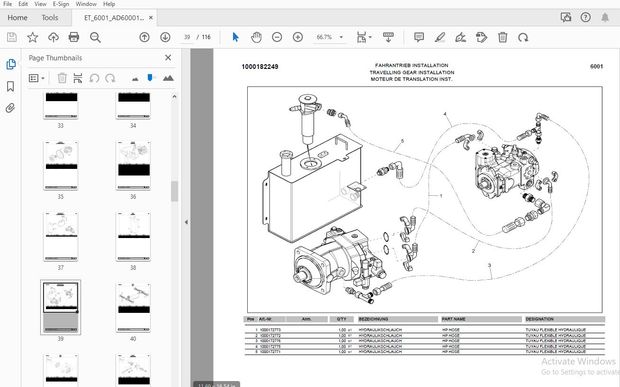Print the document with printer icon

coord(74,37)
